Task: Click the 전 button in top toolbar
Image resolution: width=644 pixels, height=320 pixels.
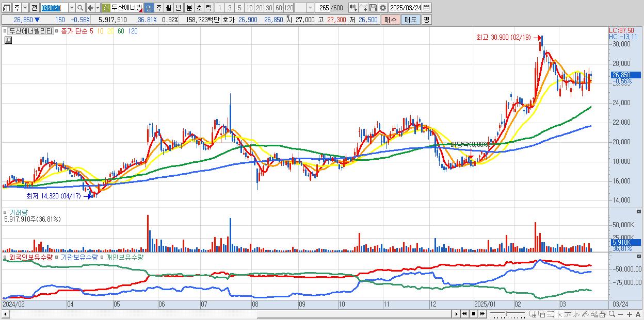Action: [x=34, y=8]
